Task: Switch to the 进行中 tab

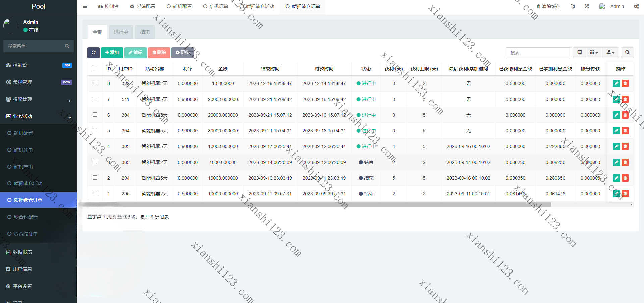Action: 121,32
